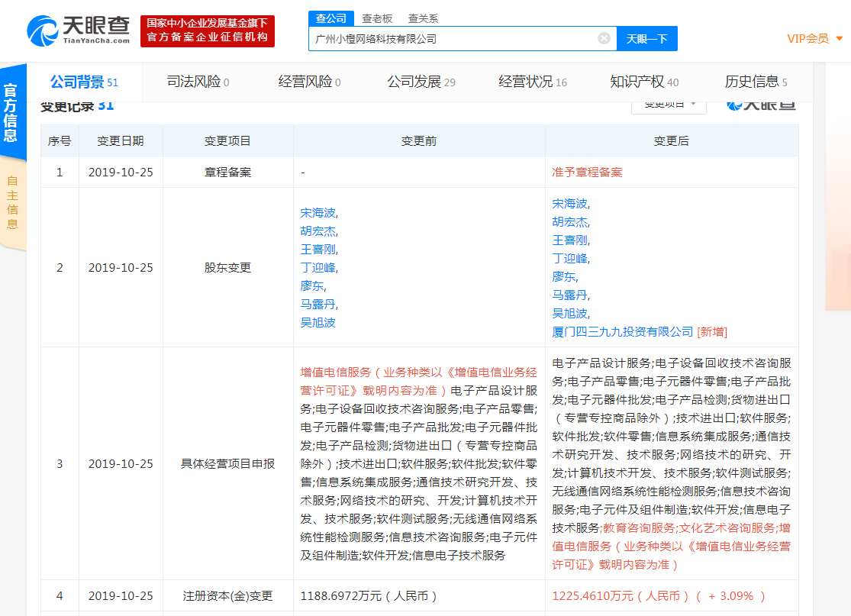Open the 经营风险 tab
851x616 pixels.
pyautogui.click(x=309, y=82)
